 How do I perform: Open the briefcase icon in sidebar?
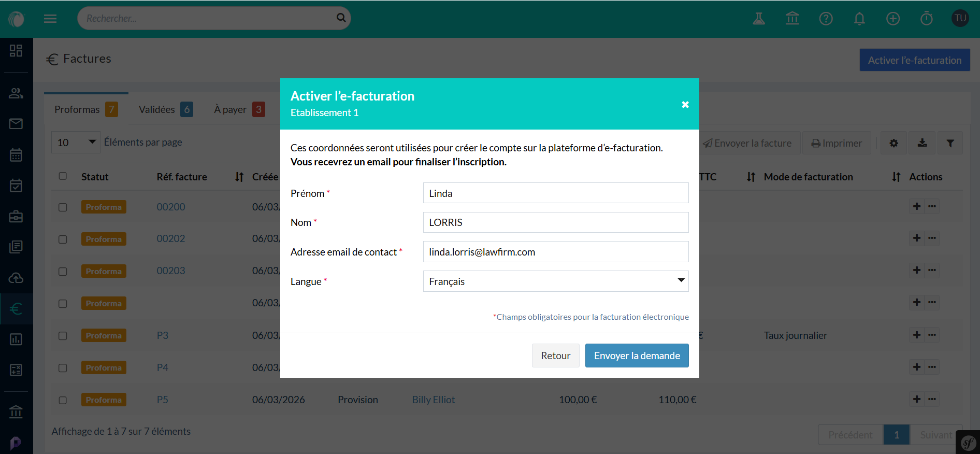pos(16,216)
